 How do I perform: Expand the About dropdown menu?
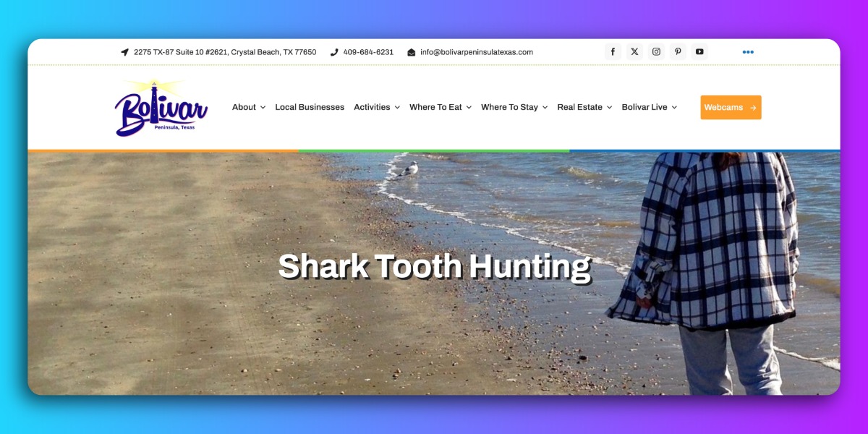tap(248, 107)
